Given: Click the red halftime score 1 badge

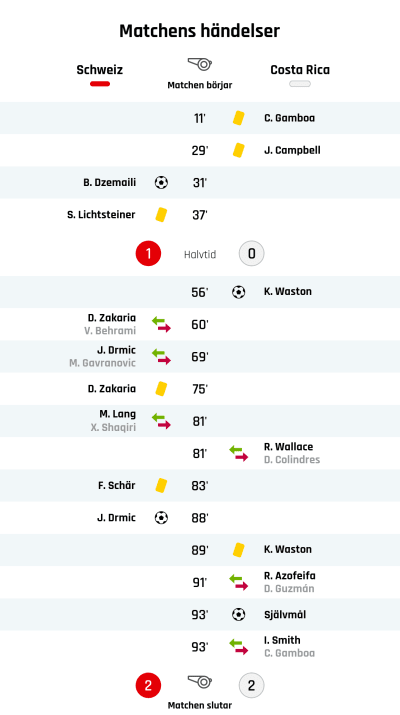Looking at the screenshot, I should coord(148,253).
